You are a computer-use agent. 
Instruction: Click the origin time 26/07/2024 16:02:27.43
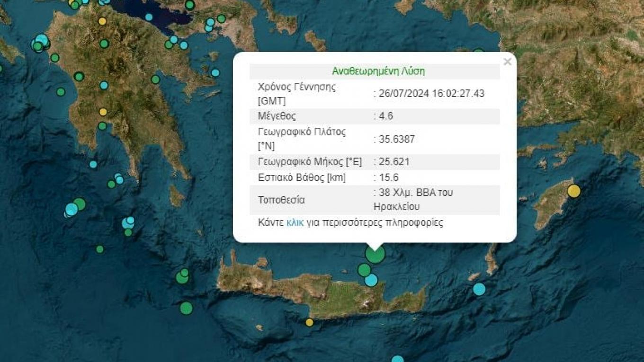tap(430, 94)
